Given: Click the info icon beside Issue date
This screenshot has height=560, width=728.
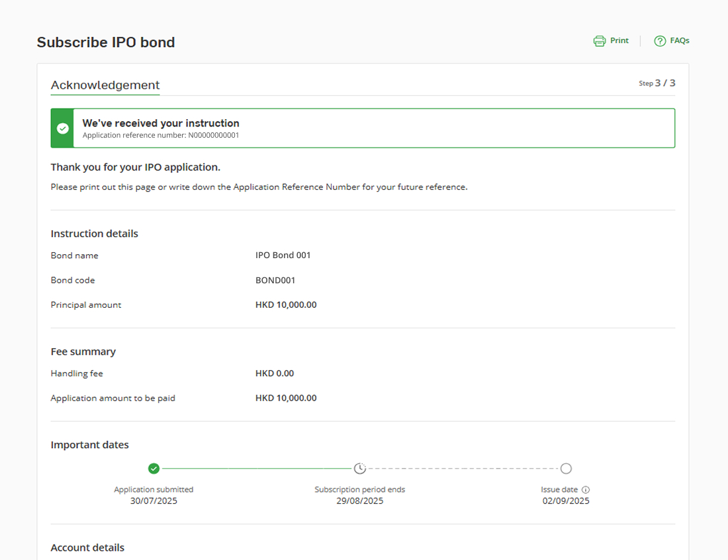Looking at the screenshot, I should 585,489.
